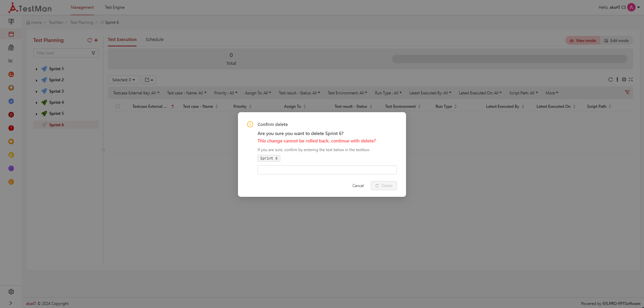
Task: Open Priority: All filter dropdown
Action: [x=226, y=93]
